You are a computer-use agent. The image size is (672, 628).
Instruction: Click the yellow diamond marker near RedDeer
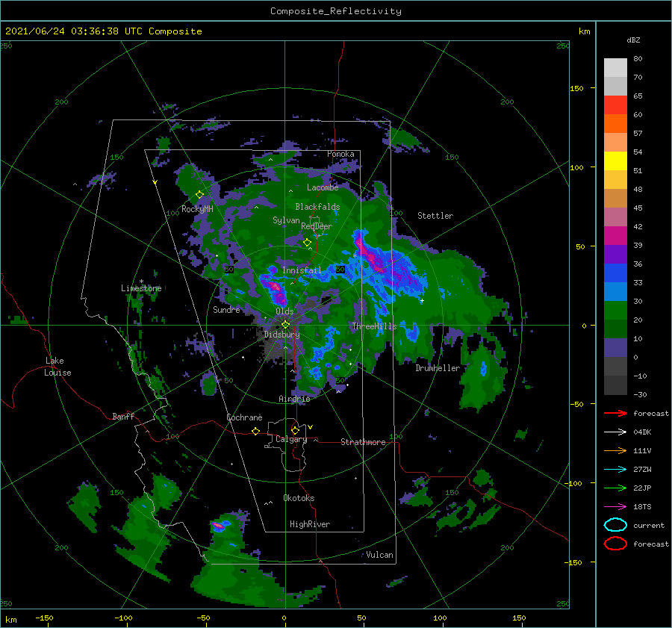tap(308, 243)
